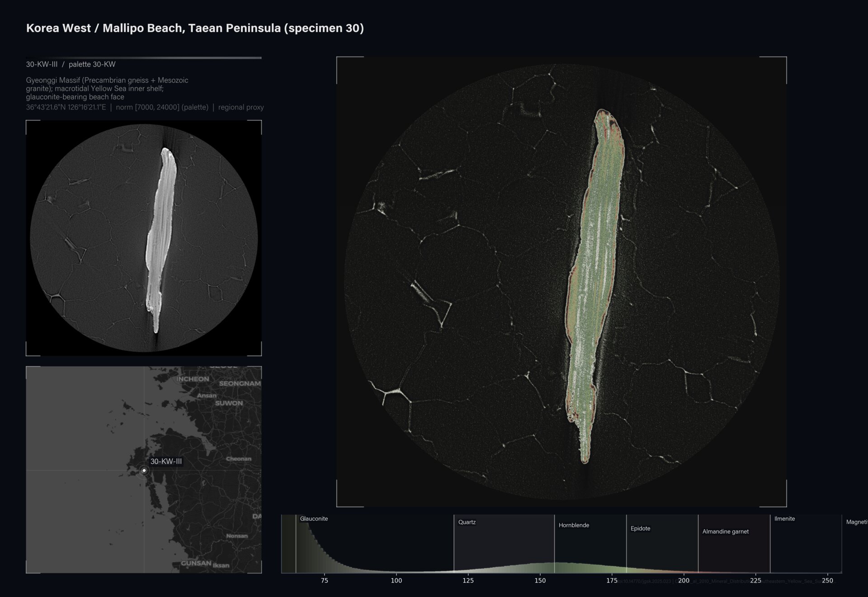Viewport: 868px width, 597px height.
Task: Click the Ansan label on the map
Action: pos(207,395)
